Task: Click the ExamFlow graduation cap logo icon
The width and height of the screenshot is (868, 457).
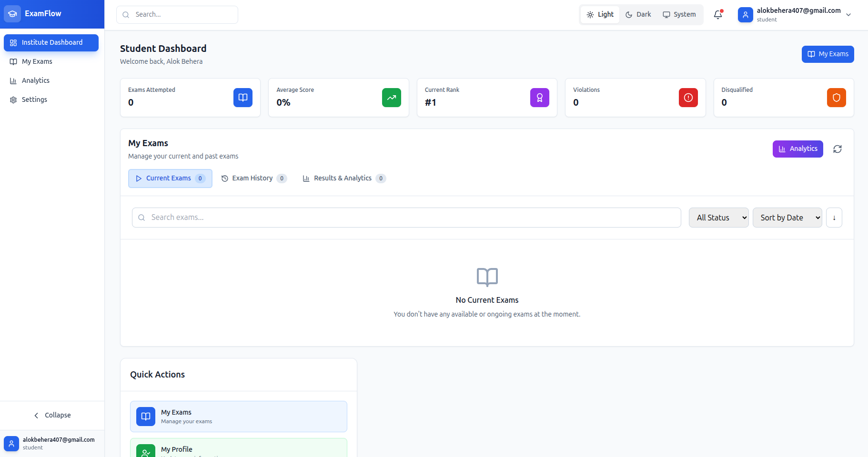Action: 12,13
